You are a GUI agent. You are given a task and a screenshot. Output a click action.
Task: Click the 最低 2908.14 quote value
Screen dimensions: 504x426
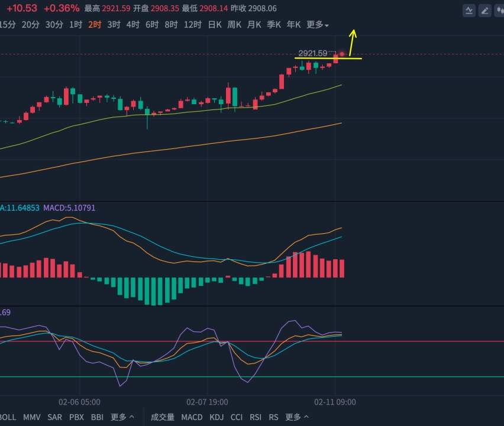[x=205, y=8]
